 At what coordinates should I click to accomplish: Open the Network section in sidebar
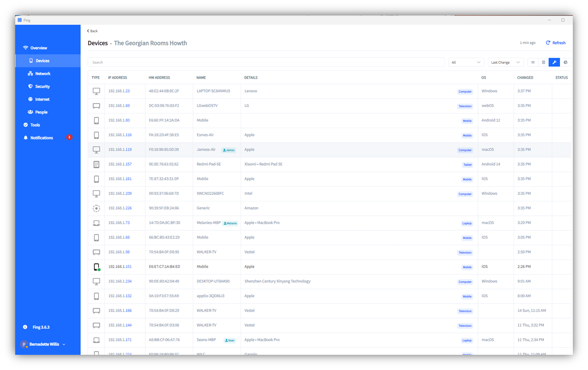pos(42,74)
